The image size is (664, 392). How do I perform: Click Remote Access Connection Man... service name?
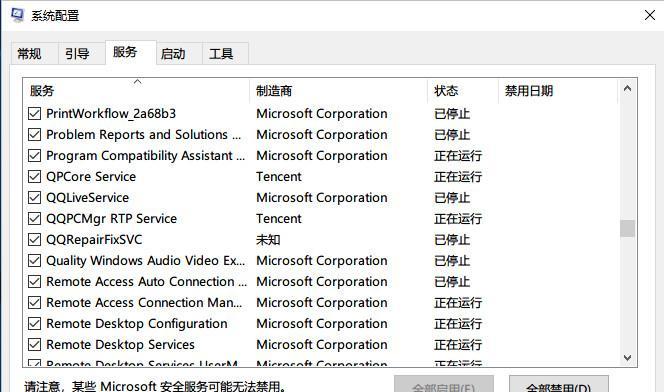(x=144, y=303)
